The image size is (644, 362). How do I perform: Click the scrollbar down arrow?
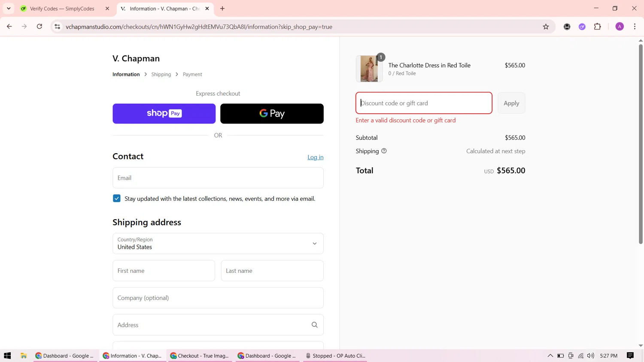tap(641, 345)
